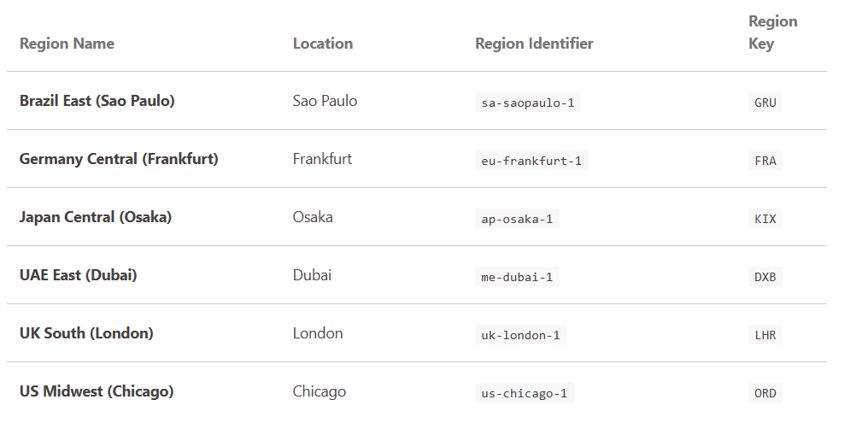Click the DXB region key
This screenshot has width=868, height=429.
[x=765, y=277]
